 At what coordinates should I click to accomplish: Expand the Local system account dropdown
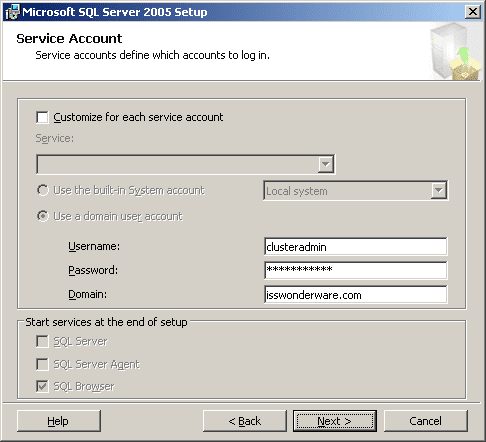(x=439, y=191)
